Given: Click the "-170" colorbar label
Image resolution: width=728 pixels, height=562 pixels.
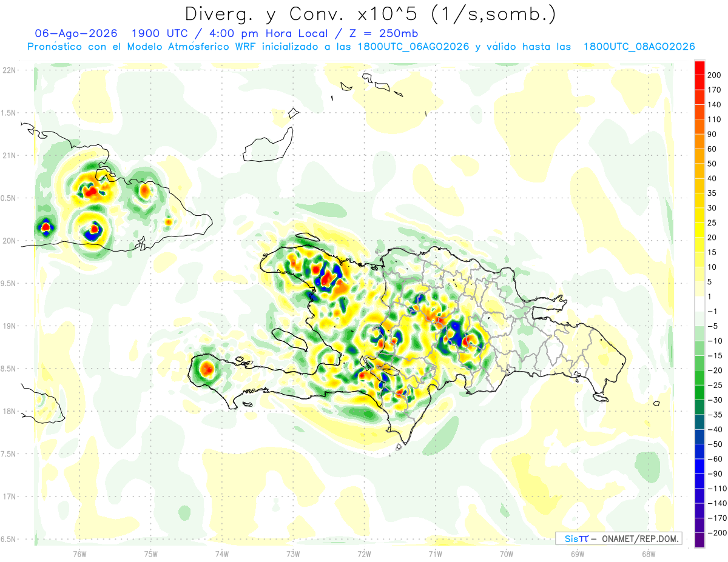Looking at the screenshot, I should 716,518.
